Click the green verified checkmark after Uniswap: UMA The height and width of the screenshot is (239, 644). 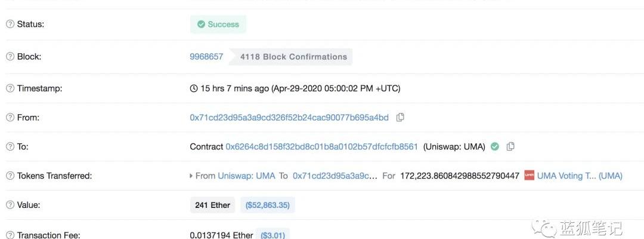click(495, 146)
